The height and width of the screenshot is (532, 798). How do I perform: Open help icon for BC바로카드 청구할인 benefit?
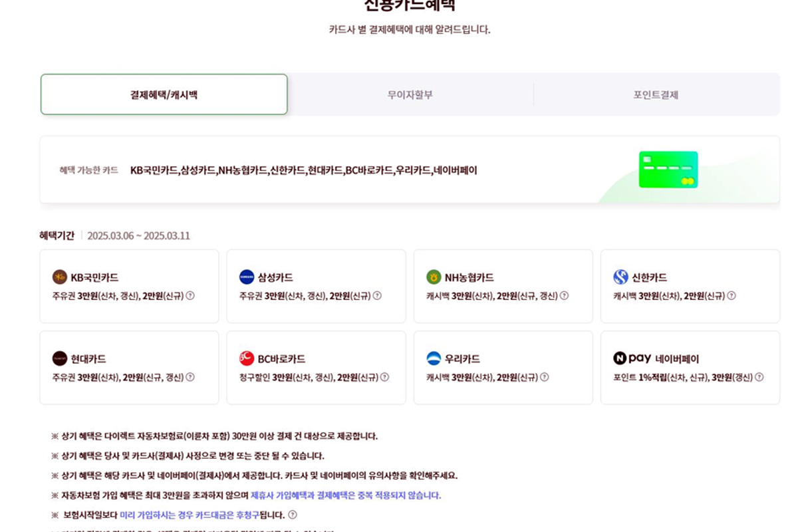click(384, 377)
